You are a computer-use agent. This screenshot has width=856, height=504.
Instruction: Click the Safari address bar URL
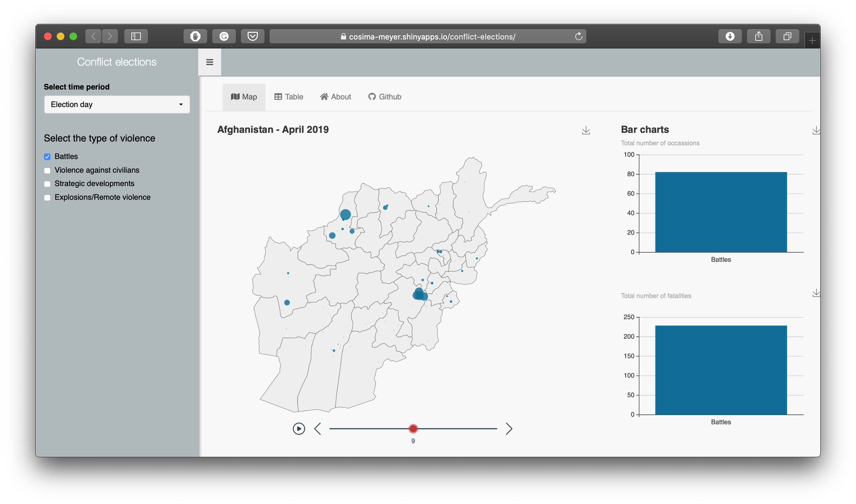[x=432, y=37]
